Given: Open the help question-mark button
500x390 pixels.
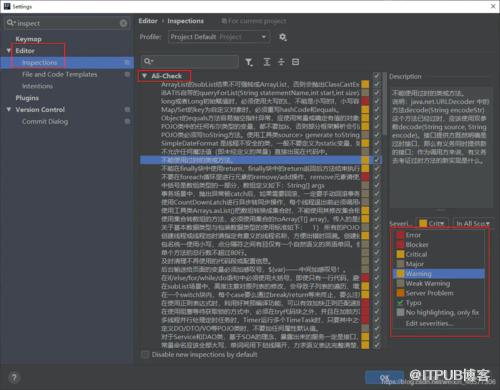Looking at the screenshot, I should point(14,378).
